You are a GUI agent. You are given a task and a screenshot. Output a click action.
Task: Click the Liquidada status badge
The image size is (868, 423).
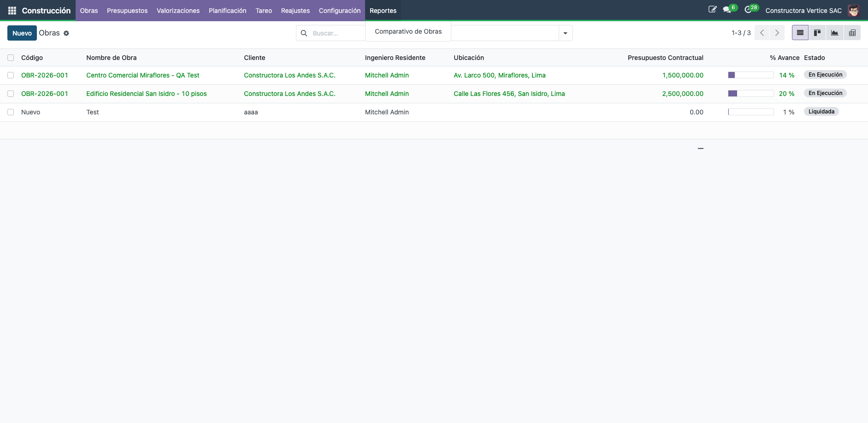click(821, 112)
